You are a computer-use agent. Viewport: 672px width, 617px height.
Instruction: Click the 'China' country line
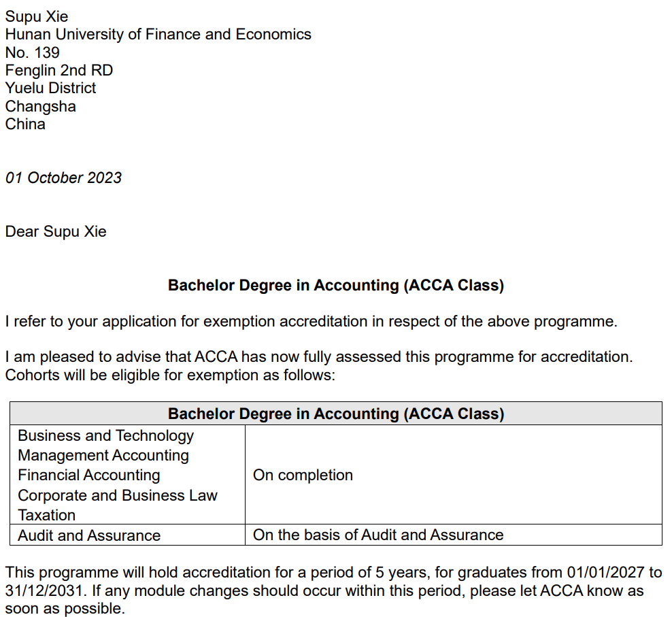pos(25,124)
